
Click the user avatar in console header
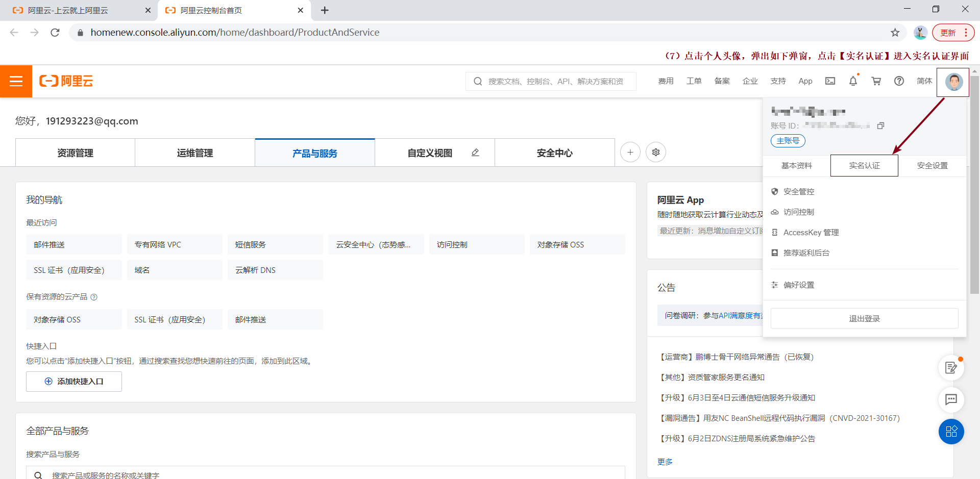pyautogui.click(x=953, y=82)
